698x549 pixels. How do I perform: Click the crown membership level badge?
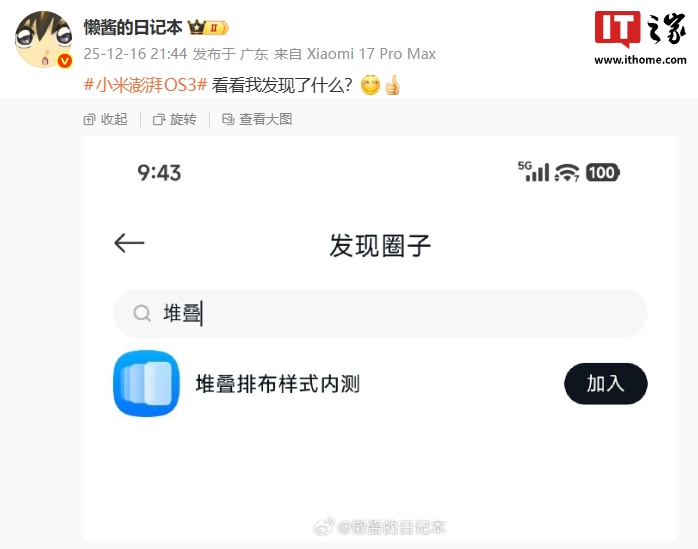(208, 28)
